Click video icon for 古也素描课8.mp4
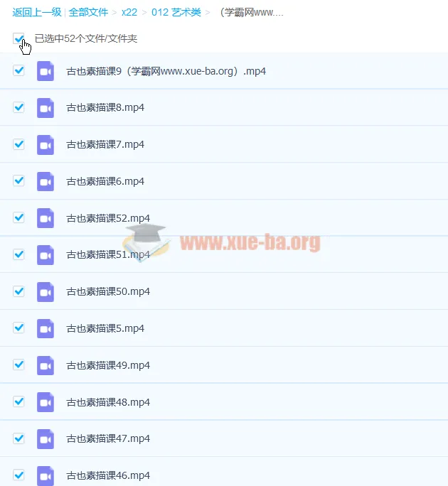Viewport: 448px width, 486px height. coord(46,108)
